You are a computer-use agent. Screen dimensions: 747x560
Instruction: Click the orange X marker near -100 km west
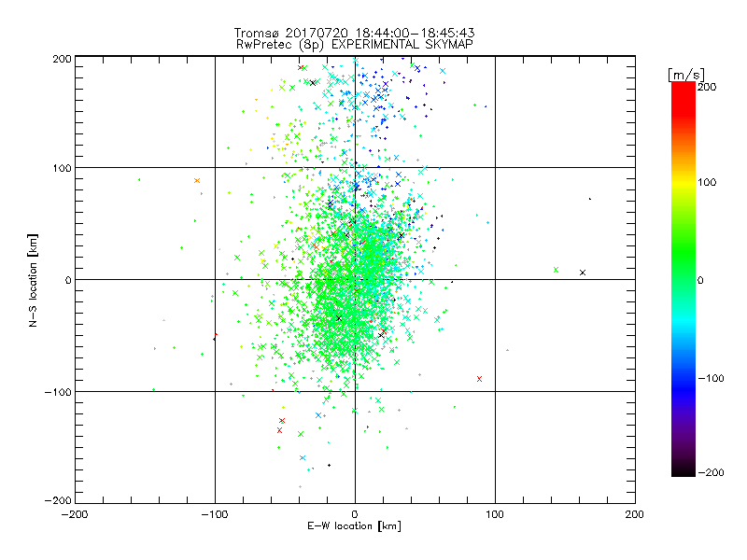pyautogui.click(x=197, y=180)
